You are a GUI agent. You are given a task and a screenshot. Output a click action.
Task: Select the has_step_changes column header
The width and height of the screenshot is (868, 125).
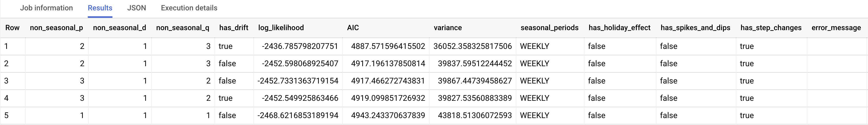pyautogui.click(x=771, y=28)
